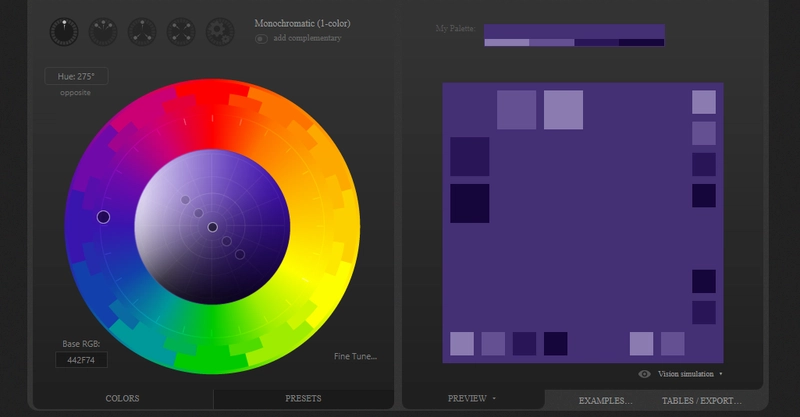The width and height of the screenshot is (800, 417).
Task: Click the opposite hue link
Action: coord(75,92)
